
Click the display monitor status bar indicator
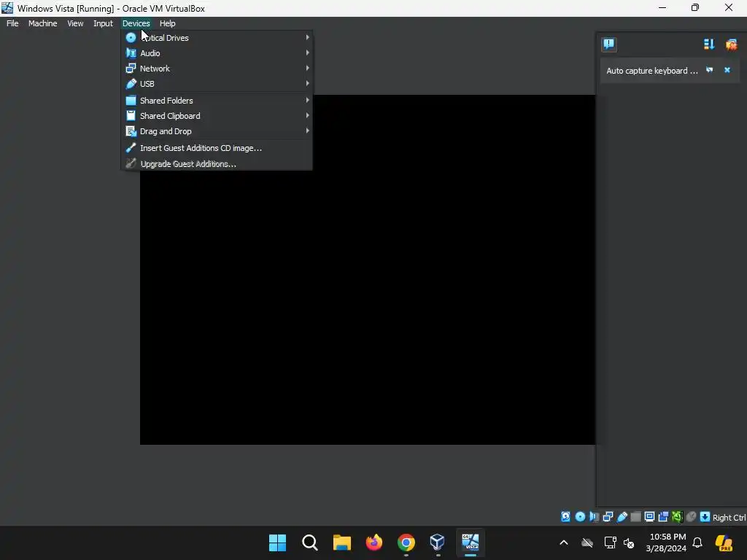649,517
